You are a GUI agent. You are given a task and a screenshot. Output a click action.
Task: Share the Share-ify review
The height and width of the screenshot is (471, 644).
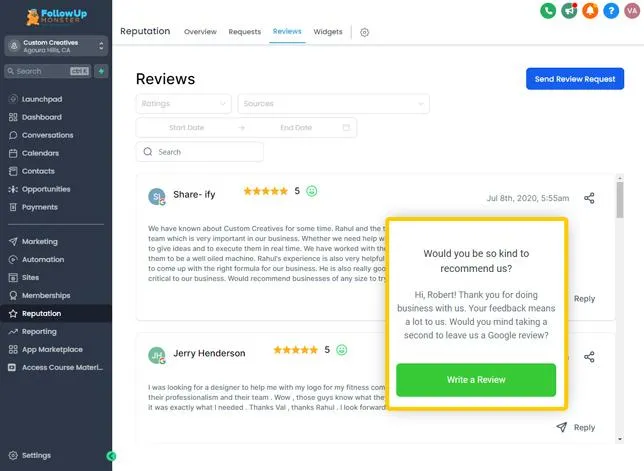pyautogui.click(x=589, y=198)
